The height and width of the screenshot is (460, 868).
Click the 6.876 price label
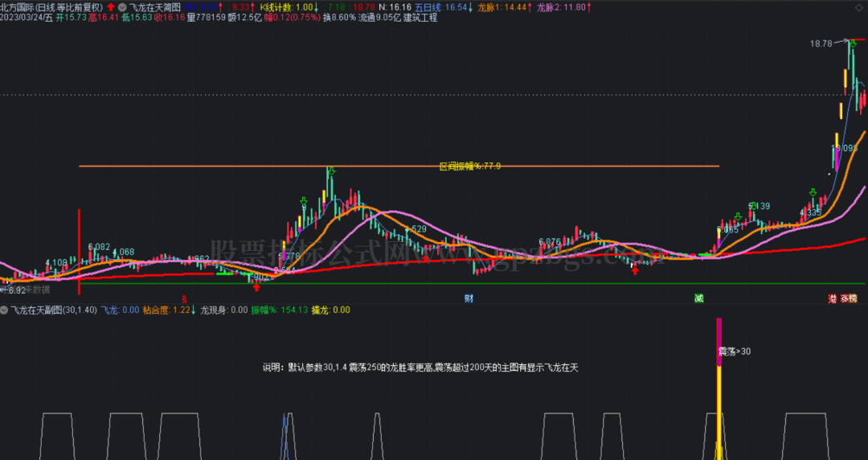point(550,241)
